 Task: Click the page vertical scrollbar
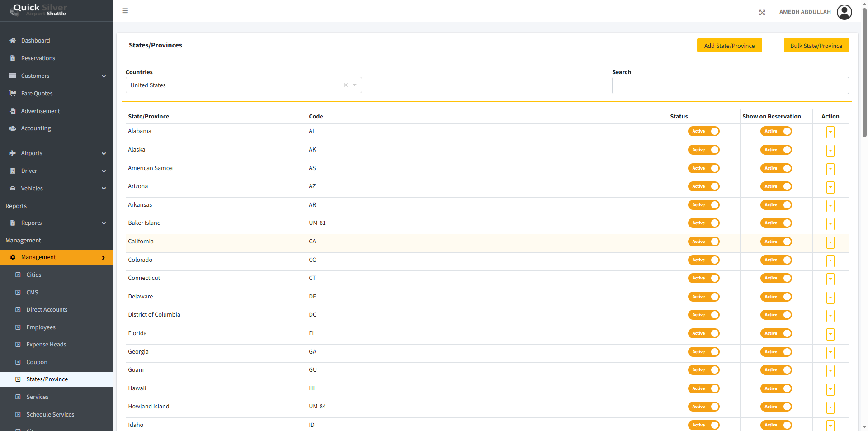pyautogui.click(x=864, y=72)
